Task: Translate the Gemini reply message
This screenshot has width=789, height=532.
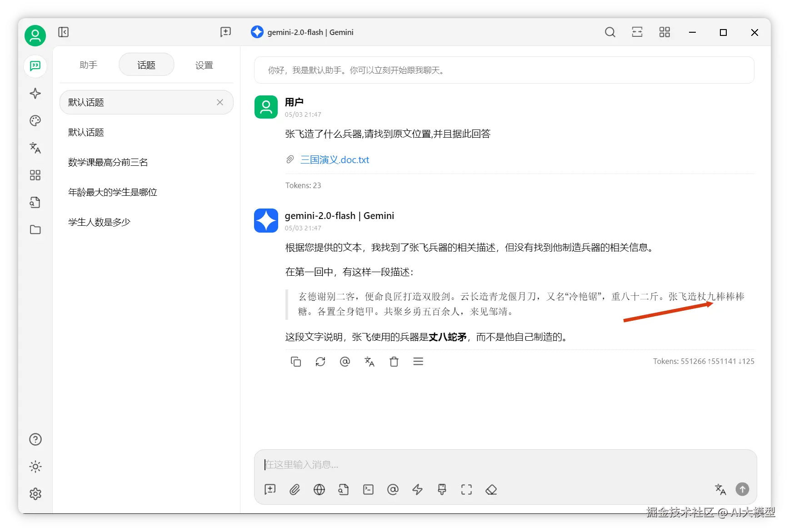Action: [370, 362]
